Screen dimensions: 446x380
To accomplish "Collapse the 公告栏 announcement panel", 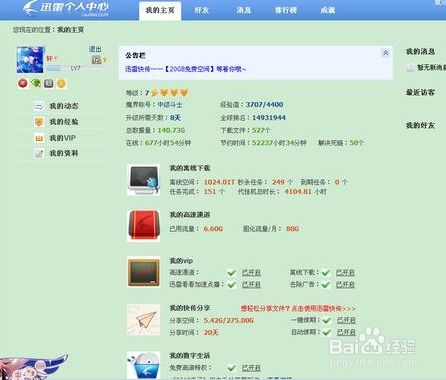I will pos(385,53).
